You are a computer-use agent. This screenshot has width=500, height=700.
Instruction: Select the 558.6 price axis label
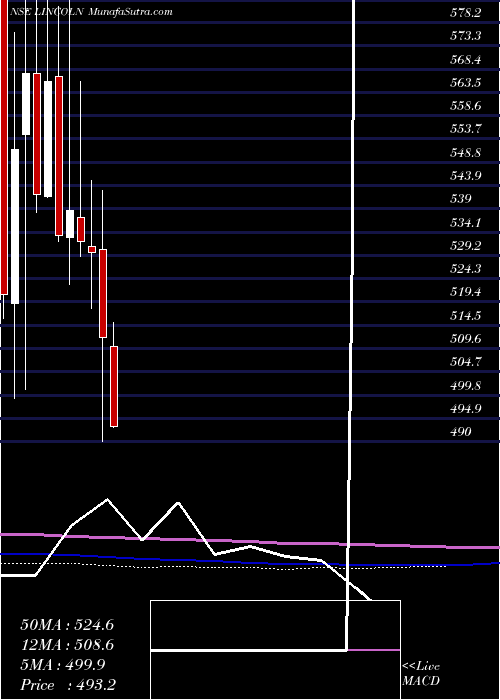coord(466,106)
